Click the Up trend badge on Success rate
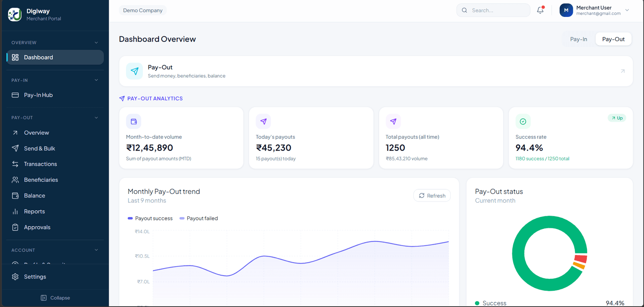Image resolution: width=644 pixels, height=307 pixels. pos(617,118)
